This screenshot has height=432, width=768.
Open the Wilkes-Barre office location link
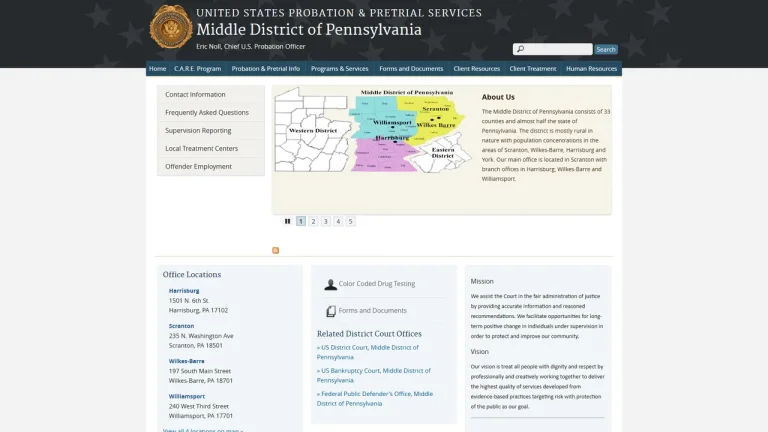pos(187,361)
